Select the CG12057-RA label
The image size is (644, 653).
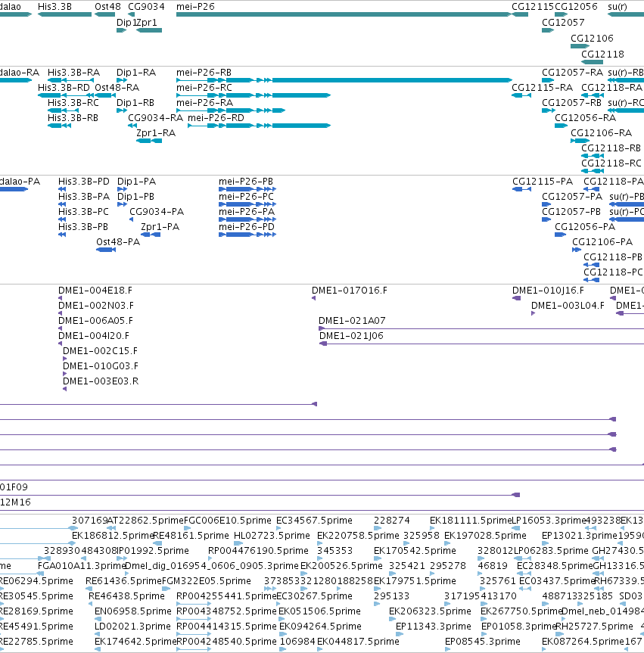(x=572, y=73)
